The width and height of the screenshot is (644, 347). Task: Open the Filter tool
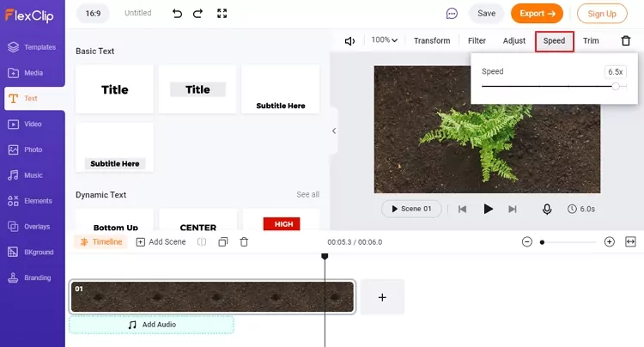pyautogui.click(x=477, y=40)
